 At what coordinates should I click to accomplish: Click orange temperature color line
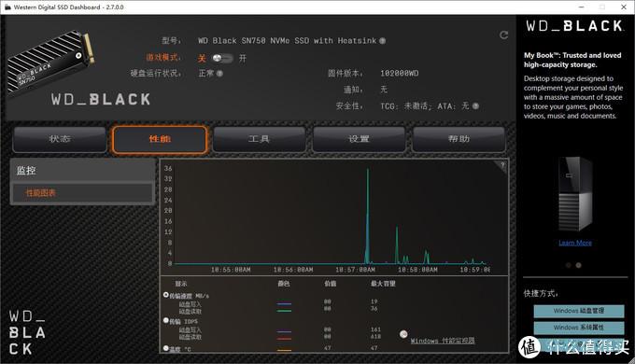pos(284,350)
